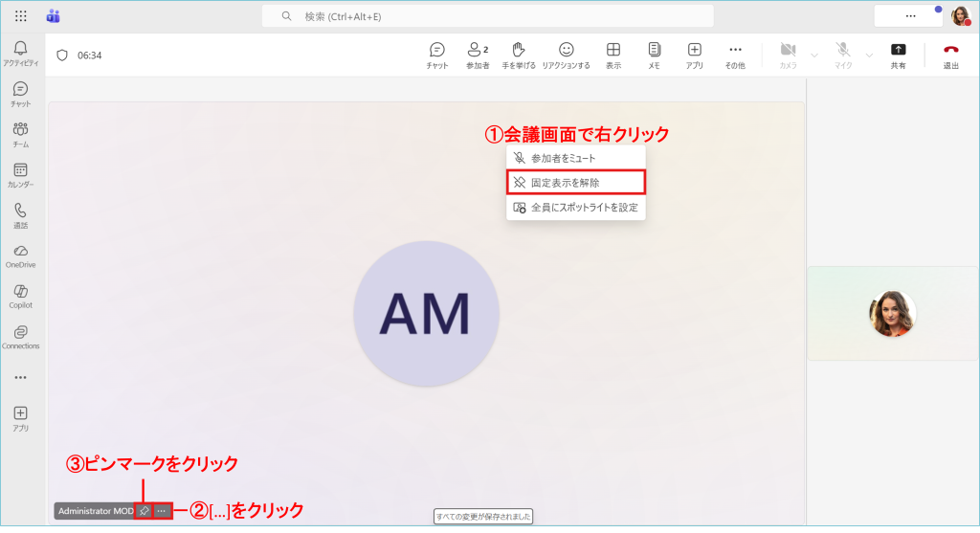Toggle the カメラ camera on or off
980x533 pixels.
click(x=788, y=55)
